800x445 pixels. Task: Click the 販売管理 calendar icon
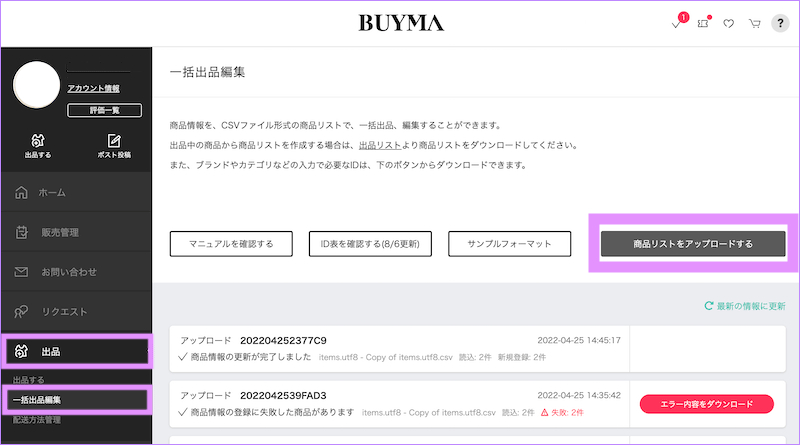coord(21,232)
